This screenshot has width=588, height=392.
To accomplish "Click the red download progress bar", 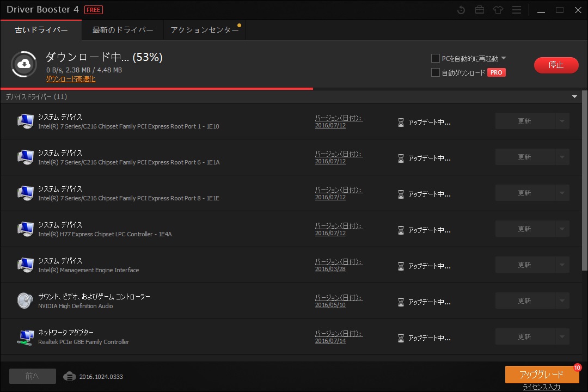I will [157, 89].
